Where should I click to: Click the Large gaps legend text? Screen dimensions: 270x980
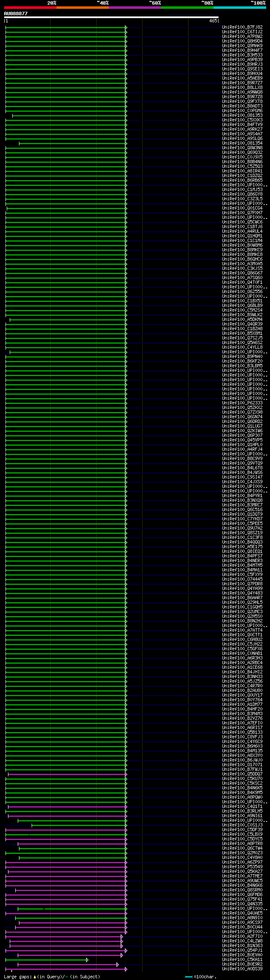coord(52,977)
